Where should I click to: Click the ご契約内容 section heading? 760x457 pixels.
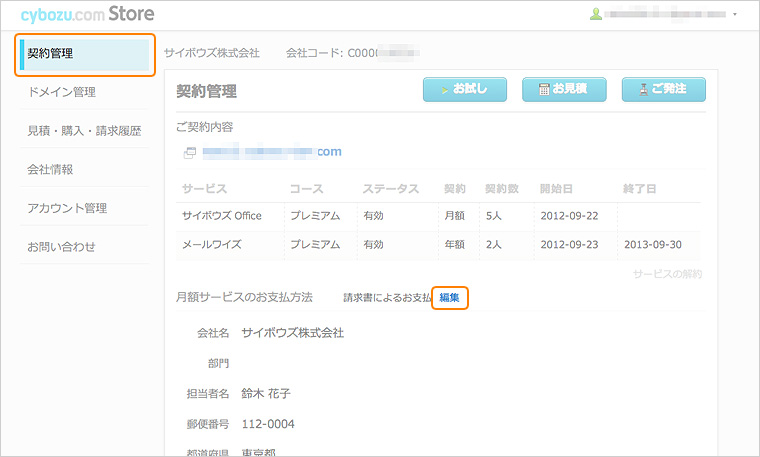[205, 127]
